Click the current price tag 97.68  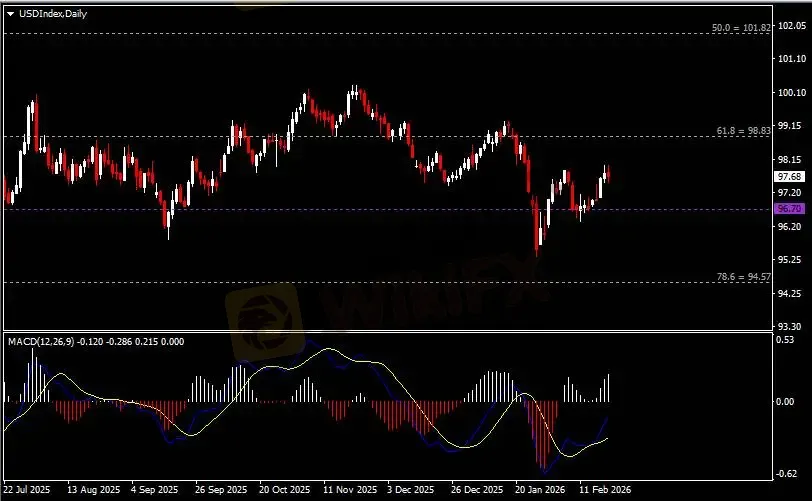[789, 176]
